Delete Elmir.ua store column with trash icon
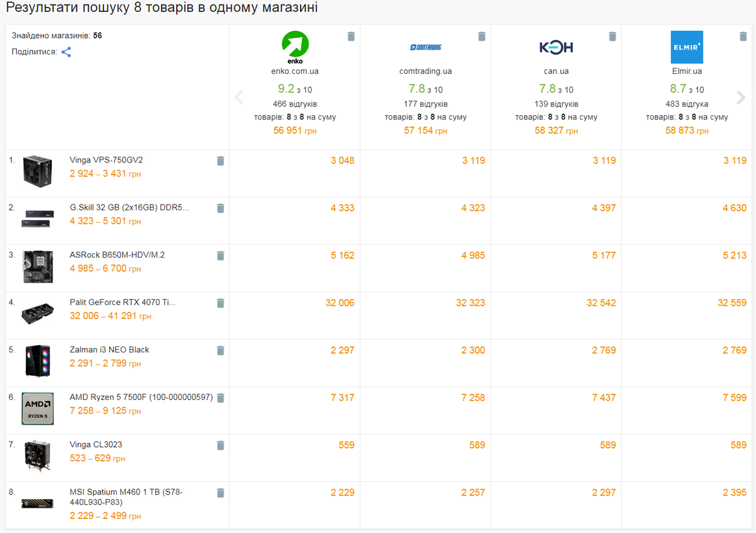Image resolution: width=756 pixels, height=533 pixels. 743,36
